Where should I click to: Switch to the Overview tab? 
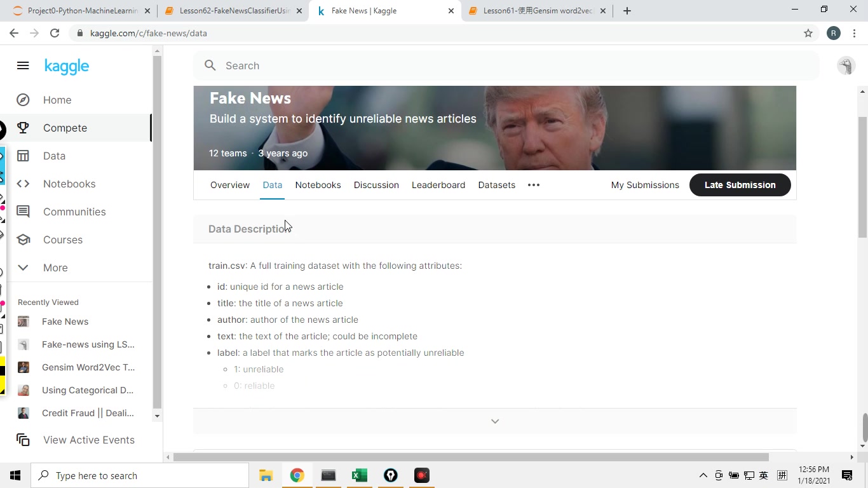coord(230,185)
